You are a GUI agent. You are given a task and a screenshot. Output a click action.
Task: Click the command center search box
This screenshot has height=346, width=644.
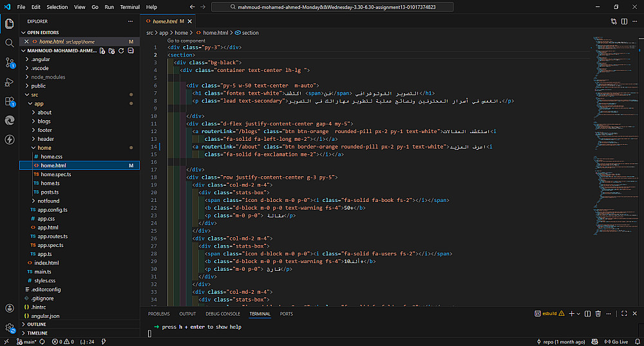(332, 7)
